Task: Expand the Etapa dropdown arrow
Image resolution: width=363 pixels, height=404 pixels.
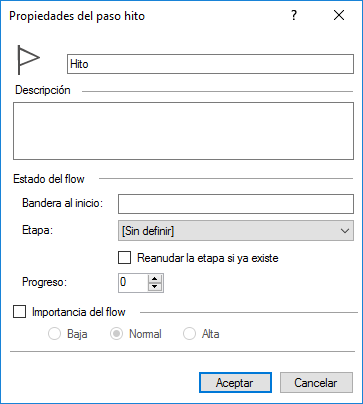Action: (345, 231)
